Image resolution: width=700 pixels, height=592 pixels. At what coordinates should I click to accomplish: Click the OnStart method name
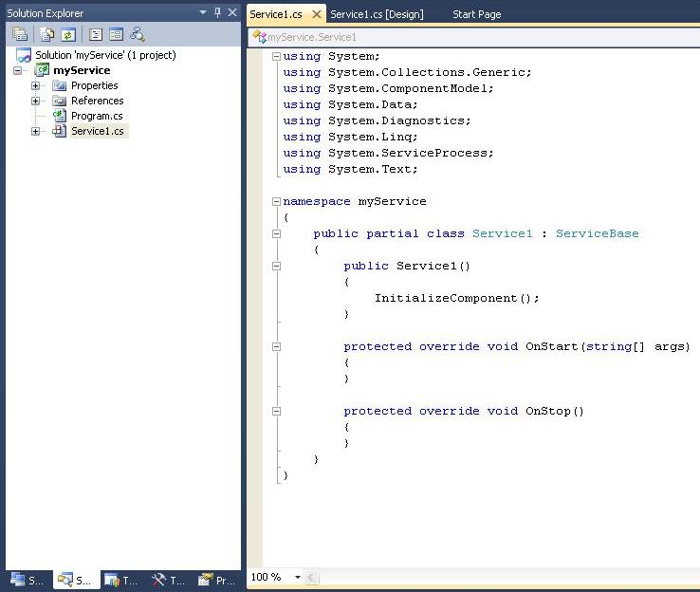(x=552, y=346)
